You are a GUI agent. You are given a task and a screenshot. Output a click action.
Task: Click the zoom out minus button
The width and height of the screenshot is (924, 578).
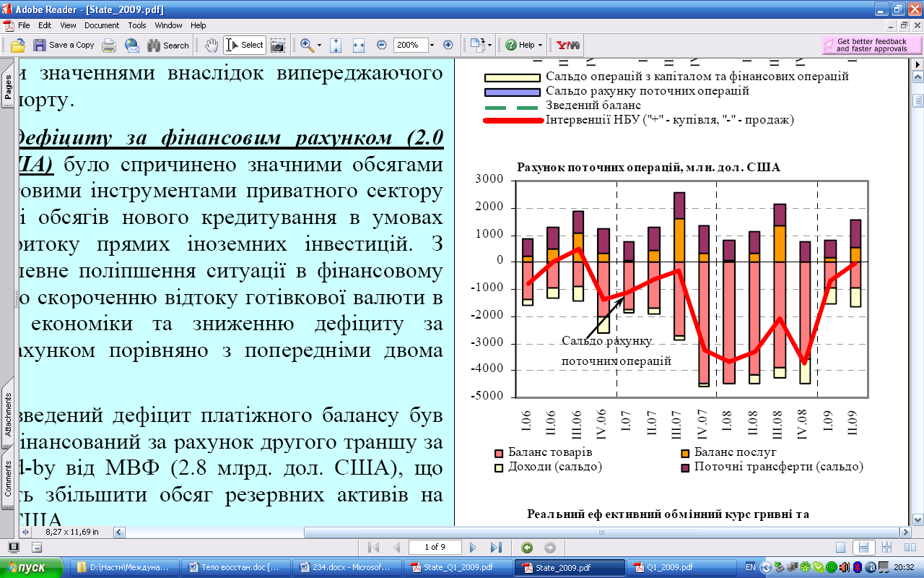tap(381, 45)
